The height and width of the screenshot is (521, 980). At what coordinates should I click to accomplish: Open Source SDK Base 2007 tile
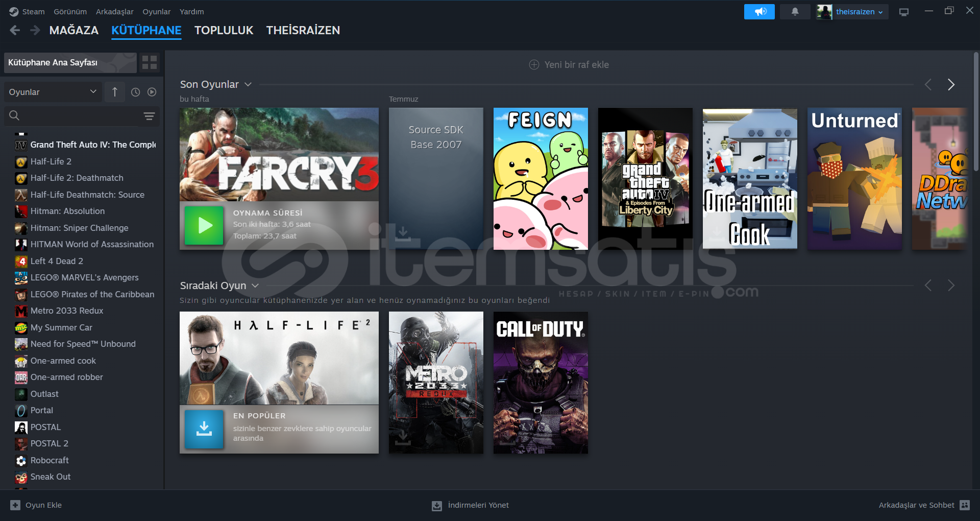[x=436, y=178]
